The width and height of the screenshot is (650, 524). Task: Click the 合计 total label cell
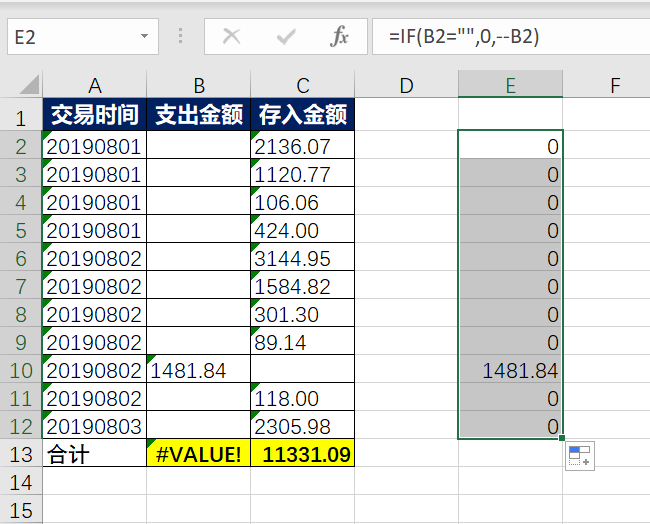click(x=95, y=454)
